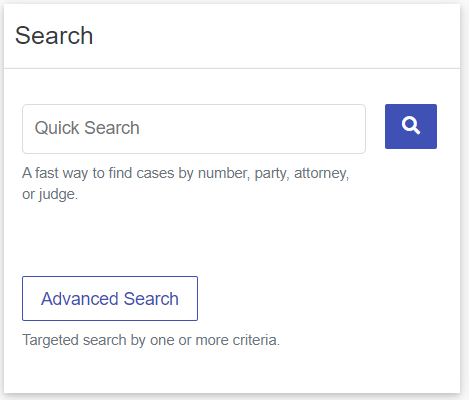Open the Advanced Search page
469x400 pixels.
(x=110, y=298)
